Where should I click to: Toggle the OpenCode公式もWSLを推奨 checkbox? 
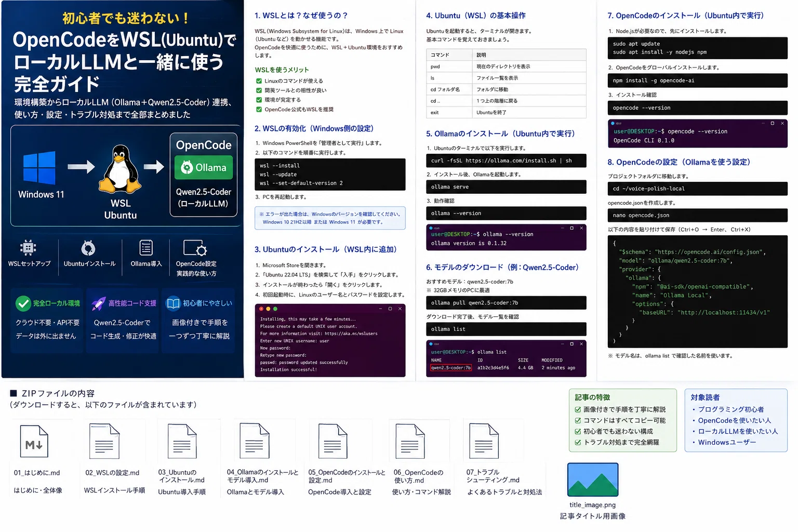(259, 110)
